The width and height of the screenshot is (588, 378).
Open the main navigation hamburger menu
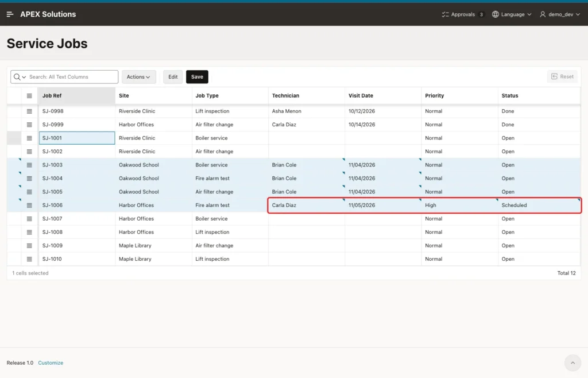[10, 14]
